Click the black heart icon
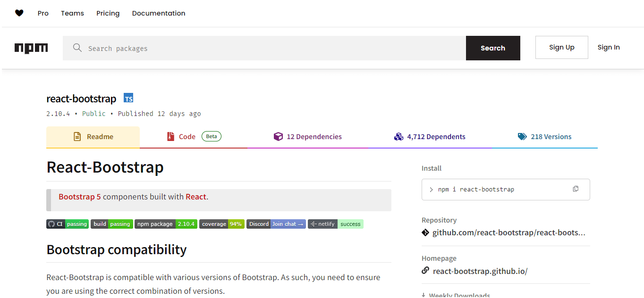The image size is (644, 298). coord(19,13)
